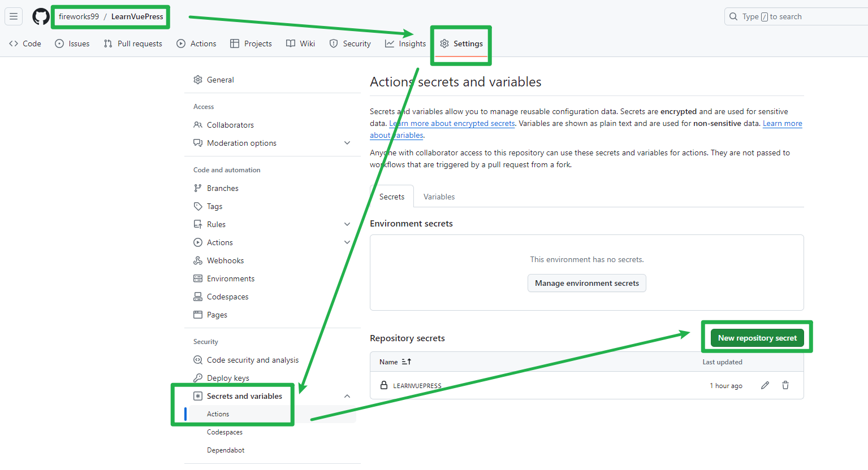Expand the Rules sidebar section
Screen dimensions: 868x470
[347, 224]
